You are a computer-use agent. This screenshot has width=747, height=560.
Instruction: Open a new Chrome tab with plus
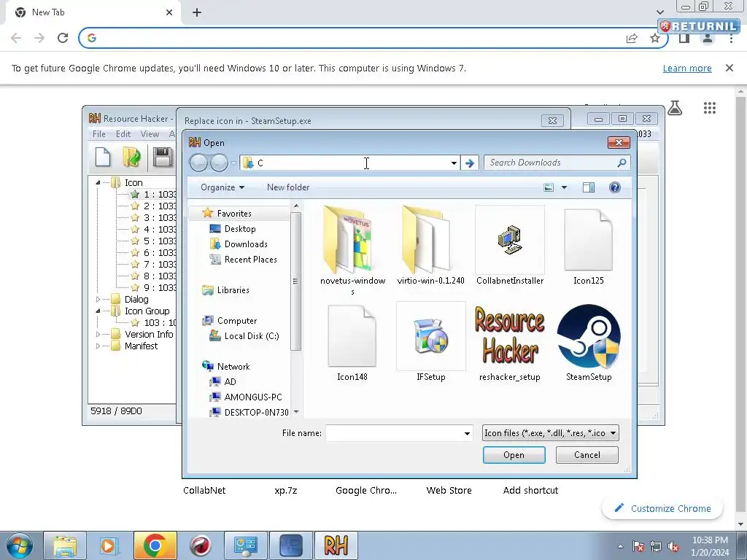197,12
